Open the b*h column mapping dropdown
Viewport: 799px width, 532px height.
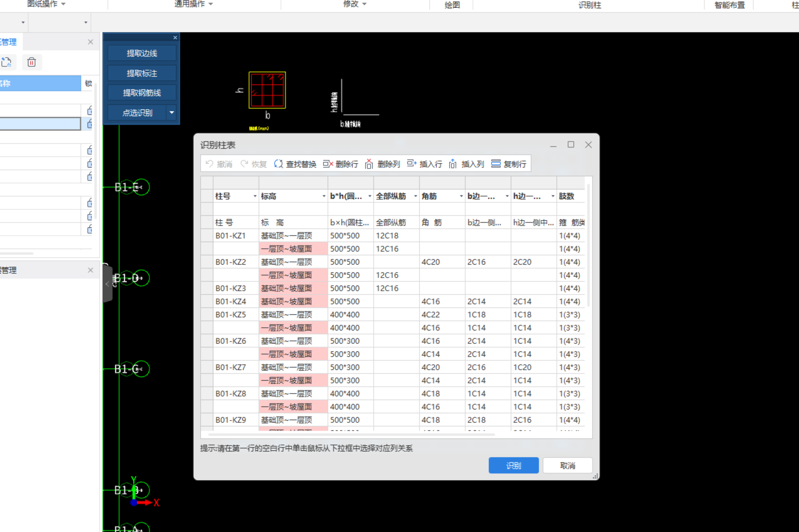point(370,196)
